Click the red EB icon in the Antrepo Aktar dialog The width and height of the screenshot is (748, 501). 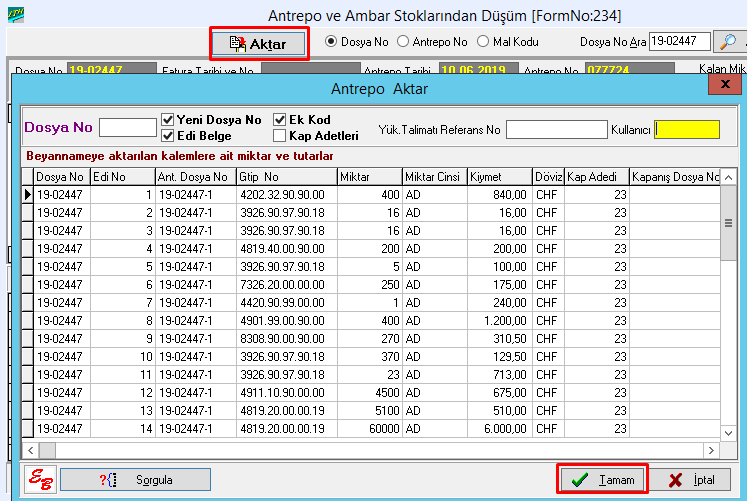[41, 479]
